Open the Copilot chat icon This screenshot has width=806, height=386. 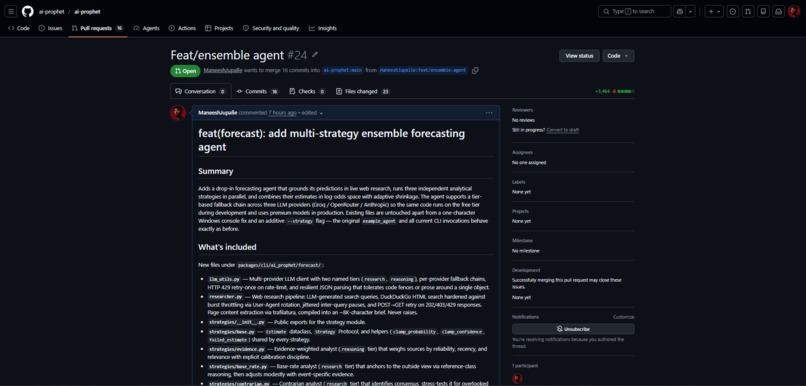tap(680, 11)
